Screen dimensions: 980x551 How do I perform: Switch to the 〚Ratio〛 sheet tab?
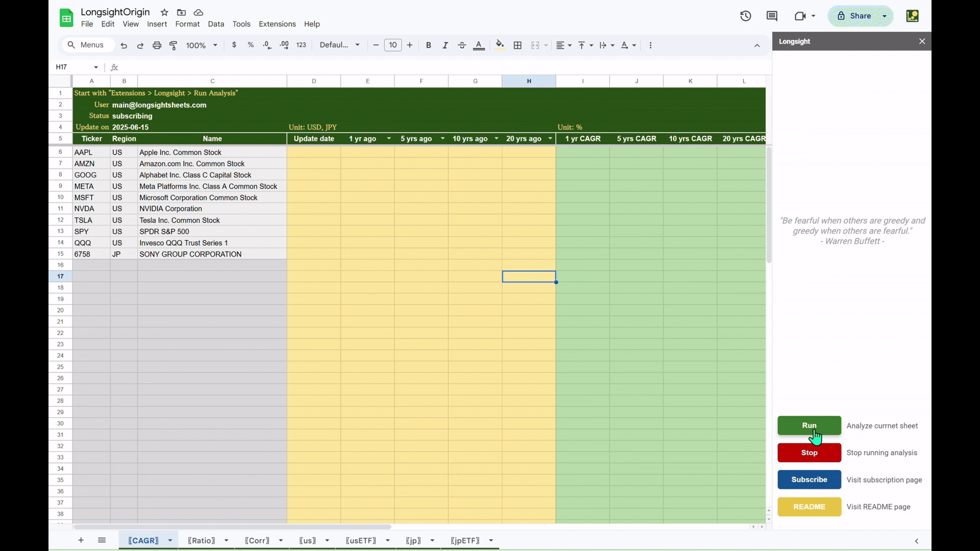click(201, 540)
